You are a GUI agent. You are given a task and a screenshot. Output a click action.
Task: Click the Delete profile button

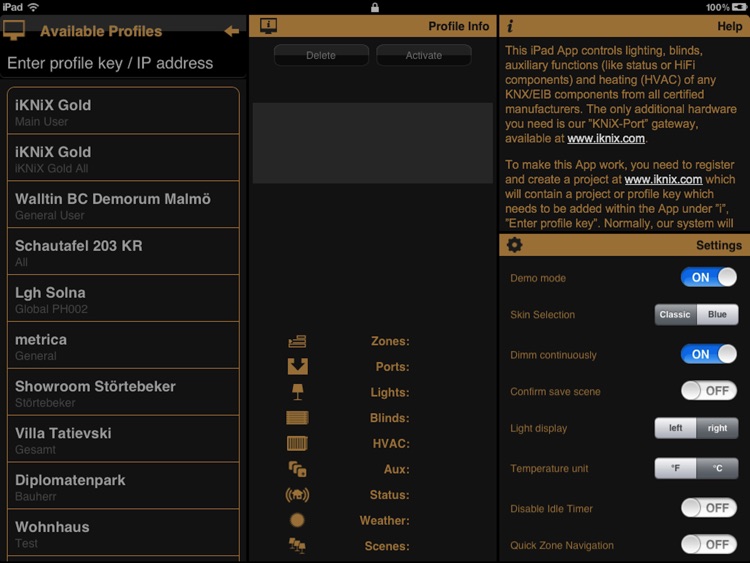click(x=321, y=55)
